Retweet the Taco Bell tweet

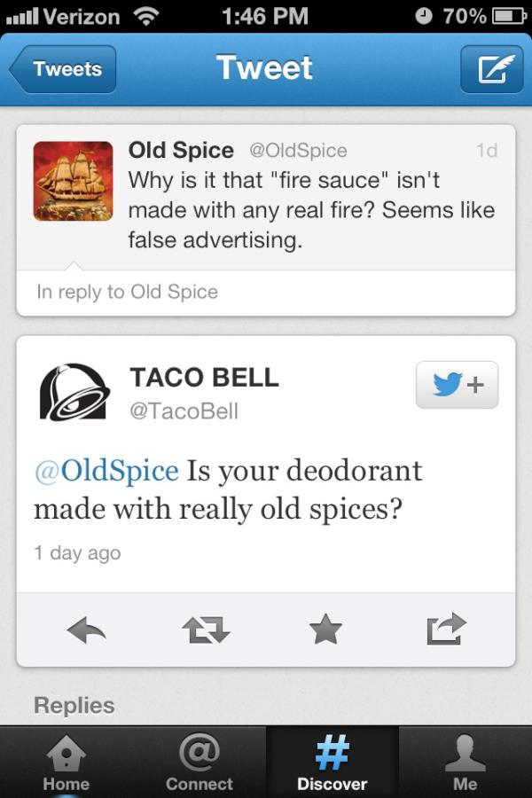[x=206, y=630]
